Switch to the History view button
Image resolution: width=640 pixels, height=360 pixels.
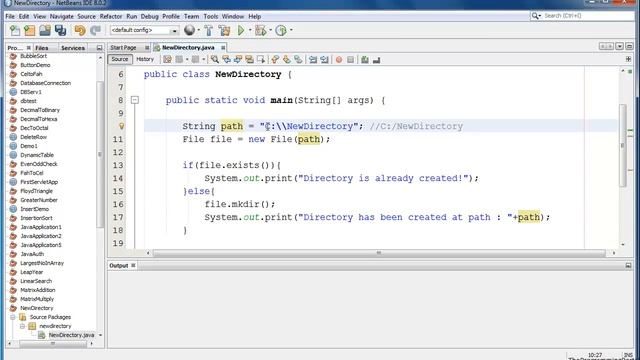point(145,59)
